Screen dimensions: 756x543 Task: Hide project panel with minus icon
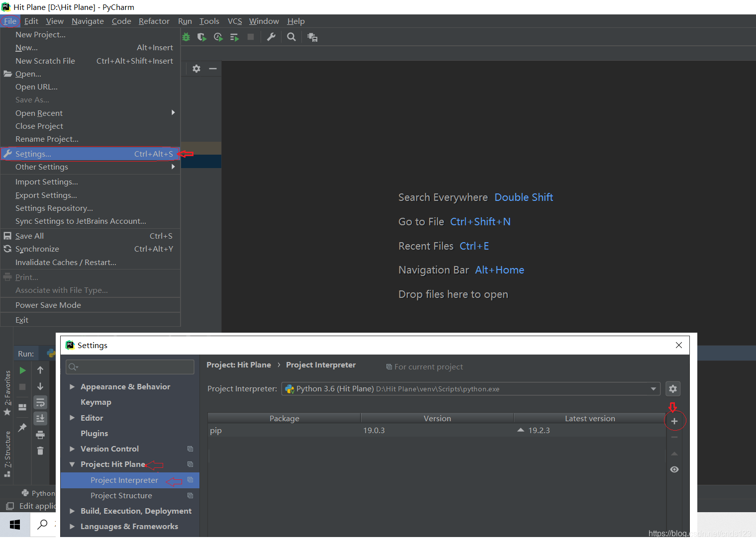(x=213, y=69)
